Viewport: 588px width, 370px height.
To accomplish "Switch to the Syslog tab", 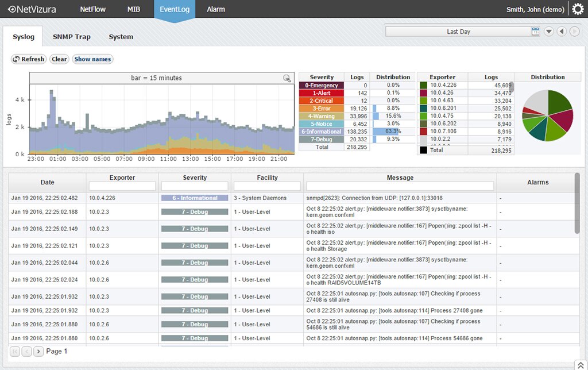I will tap(23, 37).
